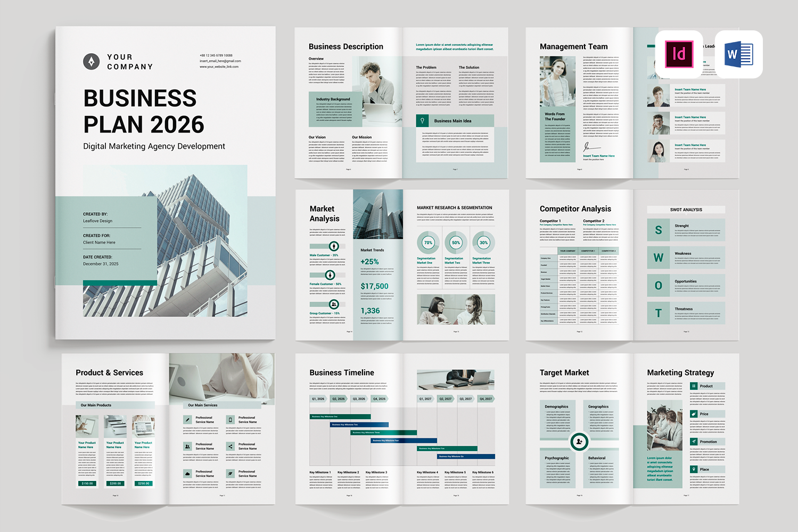Viewport: 798px width, 532px height.
Task: Click the Price tag icon in Marketing Strategy
Action: click(x=694, y=414)
